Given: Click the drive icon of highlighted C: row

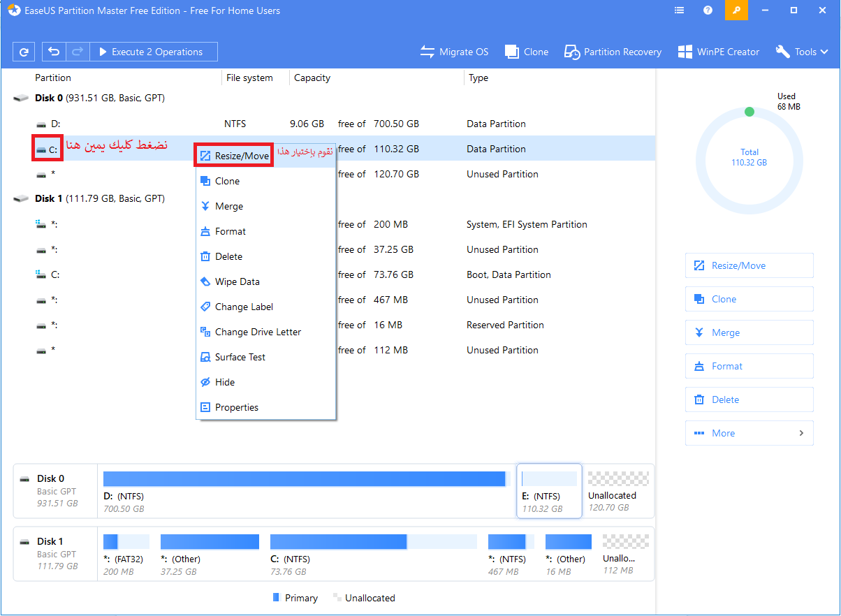Looking at the screenshot, I should pos(41,149).
